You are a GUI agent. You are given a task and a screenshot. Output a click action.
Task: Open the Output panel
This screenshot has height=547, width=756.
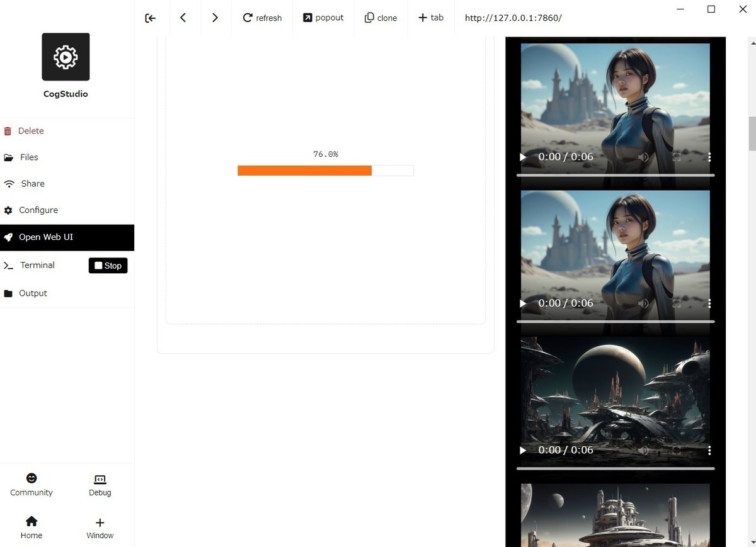pyautogui.click(x=32, y=293)
